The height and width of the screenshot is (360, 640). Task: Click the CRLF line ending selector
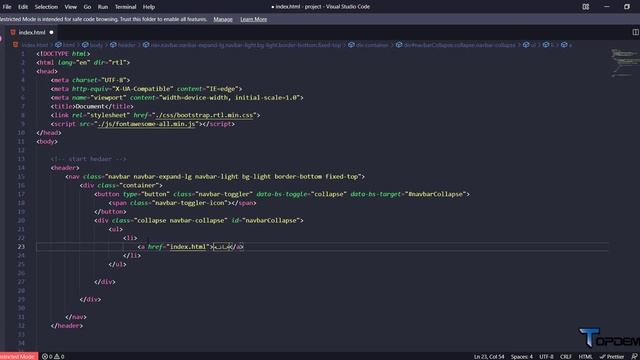coord(566,356)
